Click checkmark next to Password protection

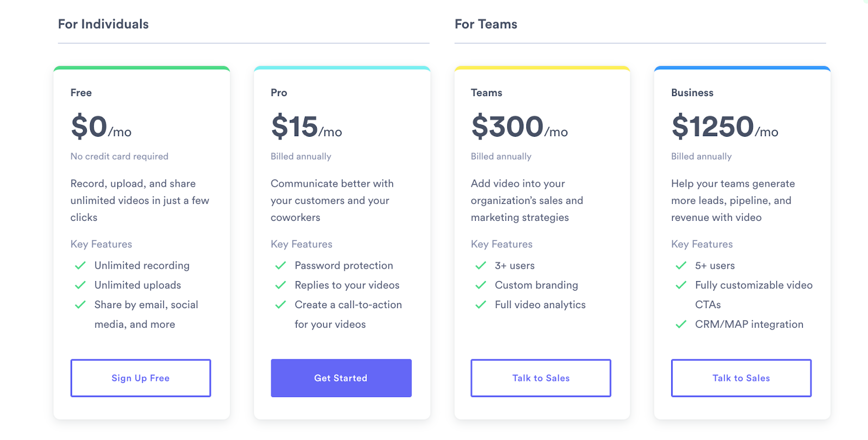click(x=280, y=265)
